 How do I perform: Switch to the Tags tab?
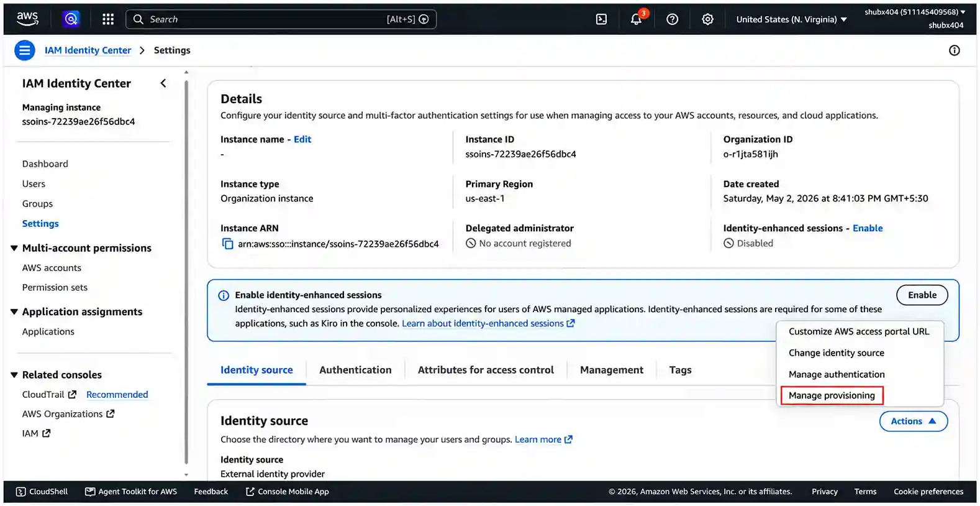(x=680, y=370)
